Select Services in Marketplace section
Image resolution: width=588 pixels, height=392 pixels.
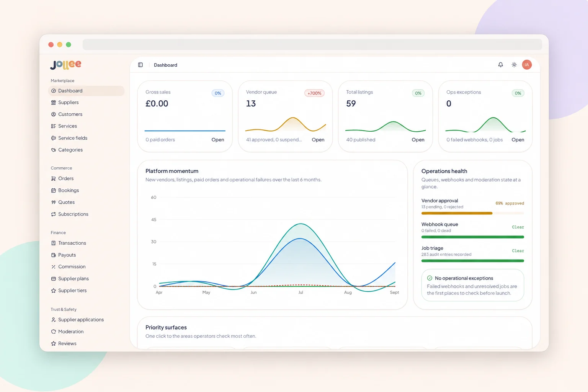(87, 126)
